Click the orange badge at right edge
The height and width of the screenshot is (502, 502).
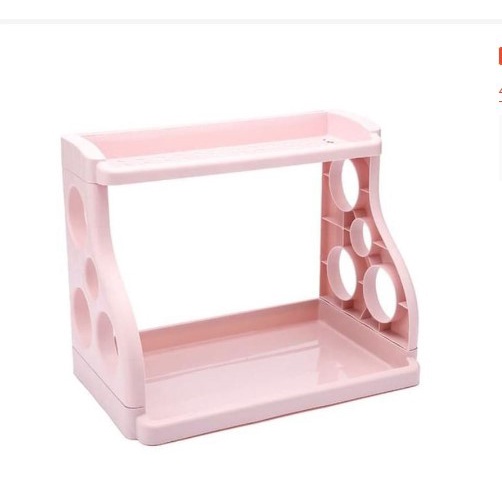coord(500,56)
